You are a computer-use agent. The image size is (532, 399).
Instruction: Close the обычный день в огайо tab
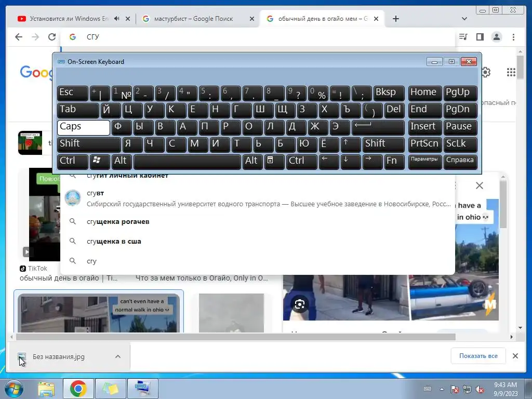point(376,19)
